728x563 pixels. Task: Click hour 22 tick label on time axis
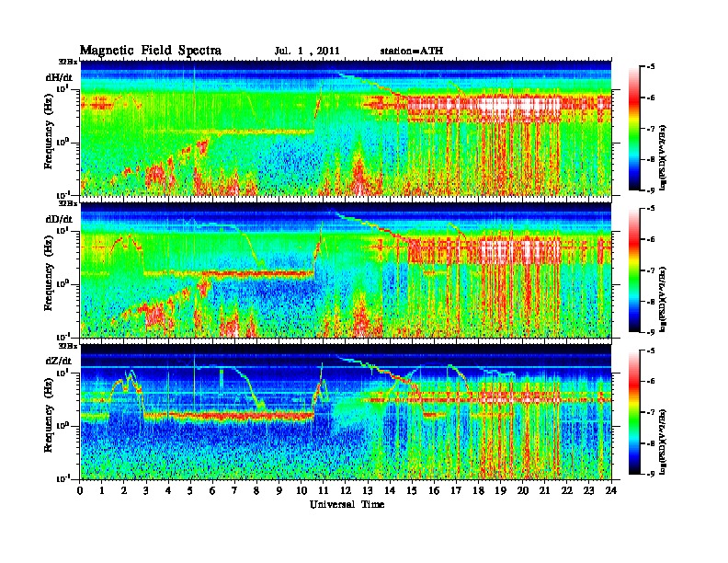click(x=567, y=490)
